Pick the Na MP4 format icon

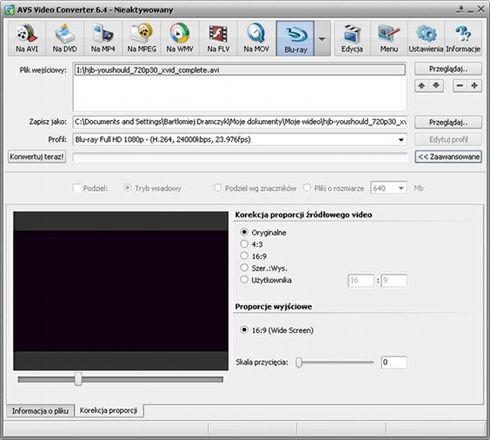(103, 38)
